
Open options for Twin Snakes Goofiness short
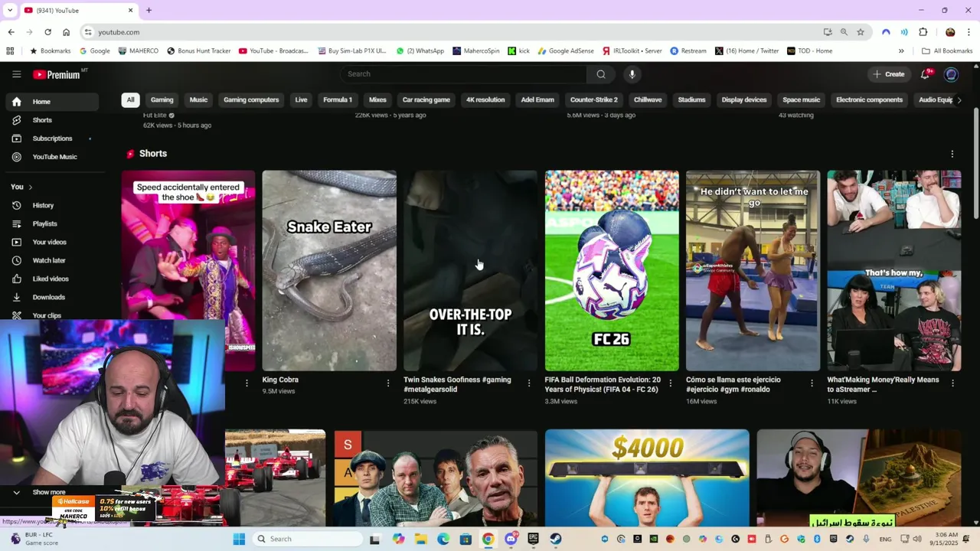click(x=529, y=383)
